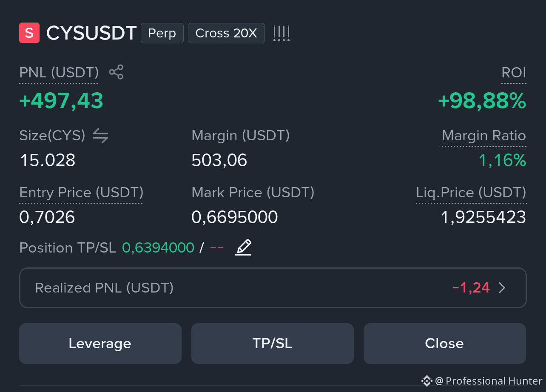Close the CYSUSDT position

(445, 344)
